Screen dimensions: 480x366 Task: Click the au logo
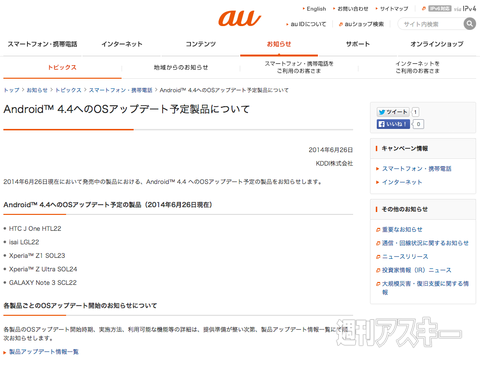(x=239, y=18)
